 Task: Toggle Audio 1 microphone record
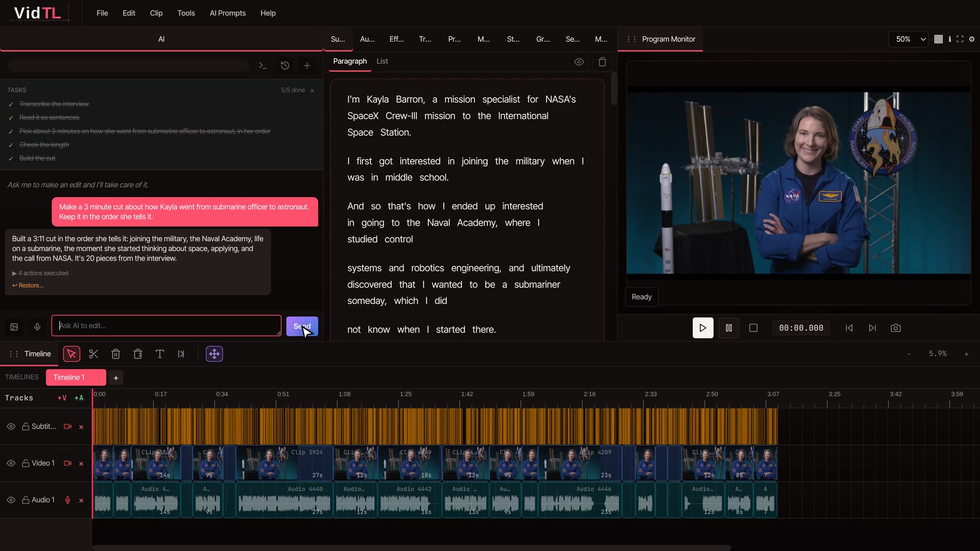(68, 500)
